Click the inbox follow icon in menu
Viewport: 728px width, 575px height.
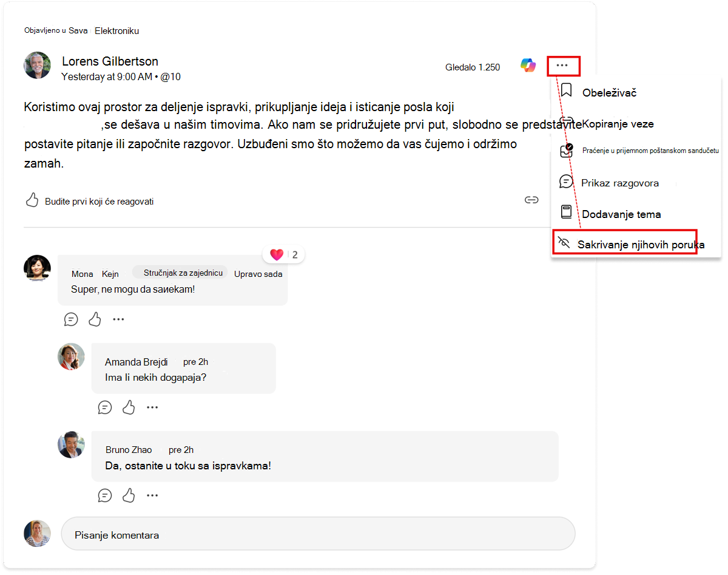(x=566, y=151)
